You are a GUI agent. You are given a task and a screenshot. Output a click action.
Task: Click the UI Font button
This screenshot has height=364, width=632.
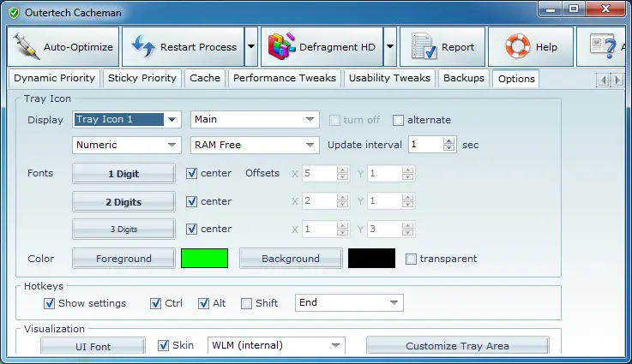coord(93,346)
